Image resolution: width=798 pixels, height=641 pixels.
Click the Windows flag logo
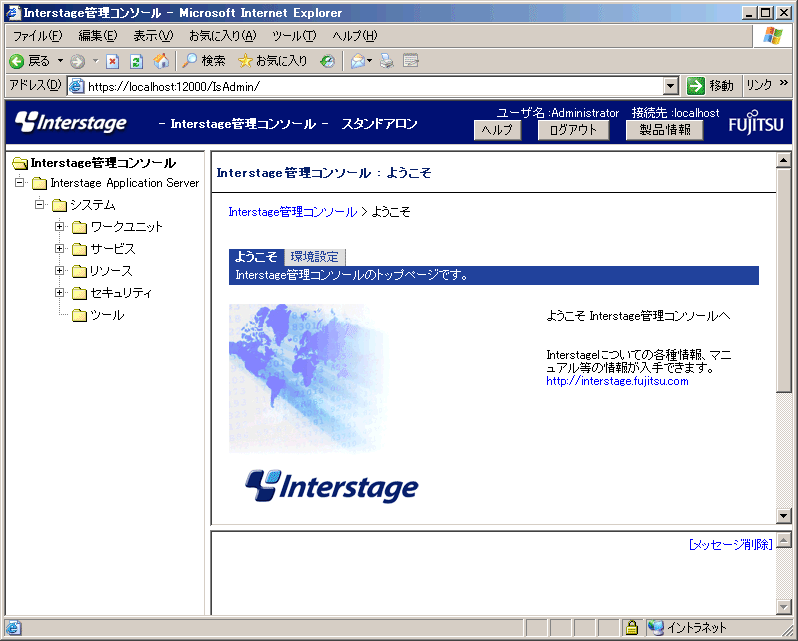click(773, 35)
